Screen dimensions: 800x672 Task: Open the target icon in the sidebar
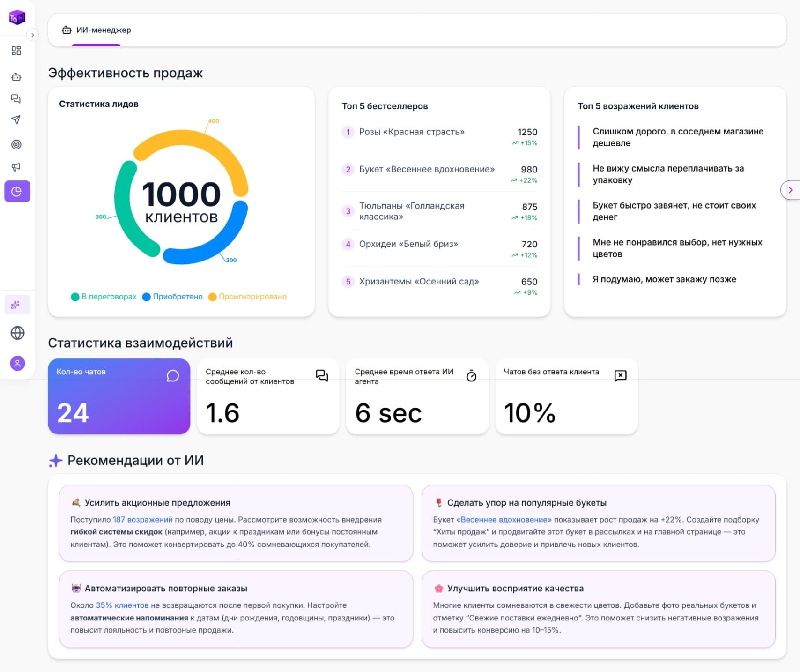pyautogui.click(x=17, y=144)
